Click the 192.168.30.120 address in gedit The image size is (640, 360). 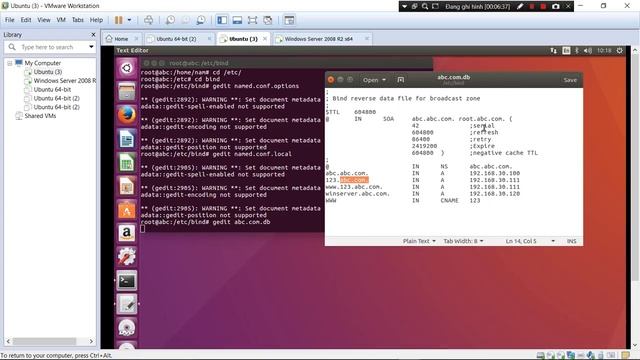tap(495, 193)
